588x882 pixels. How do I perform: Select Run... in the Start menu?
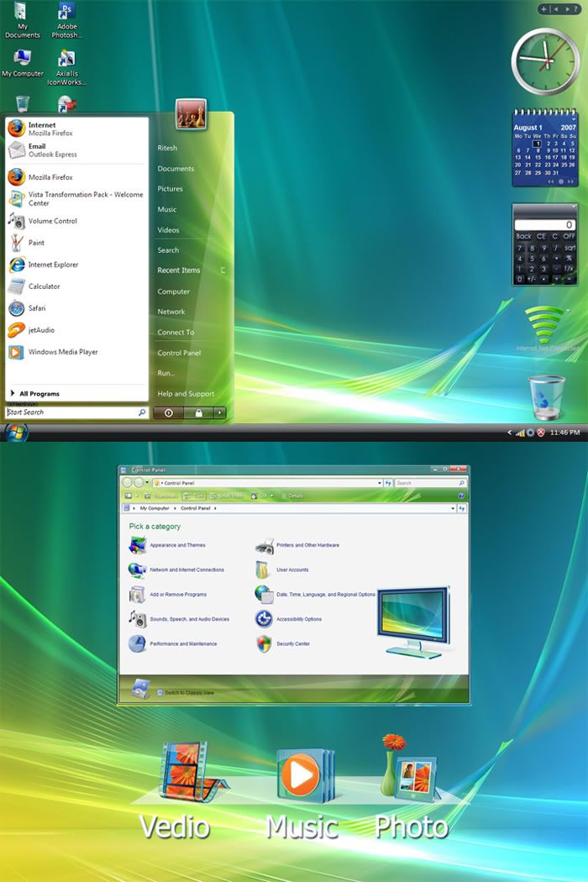(x=166, y=373)
